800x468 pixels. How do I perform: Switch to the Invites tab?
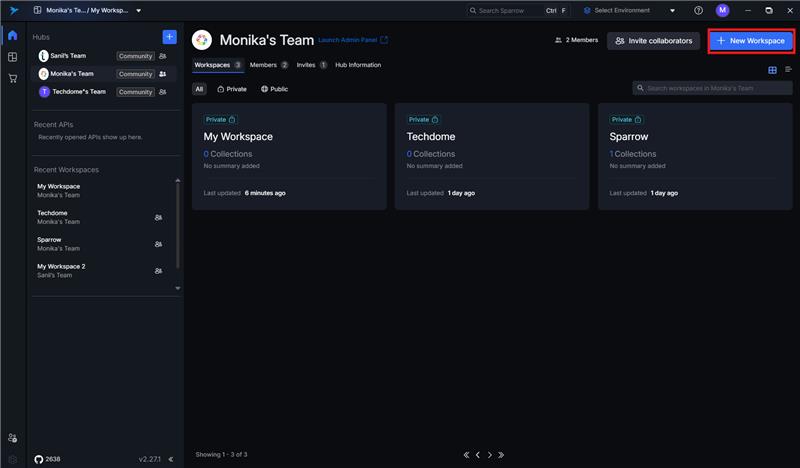coord(312,65)
